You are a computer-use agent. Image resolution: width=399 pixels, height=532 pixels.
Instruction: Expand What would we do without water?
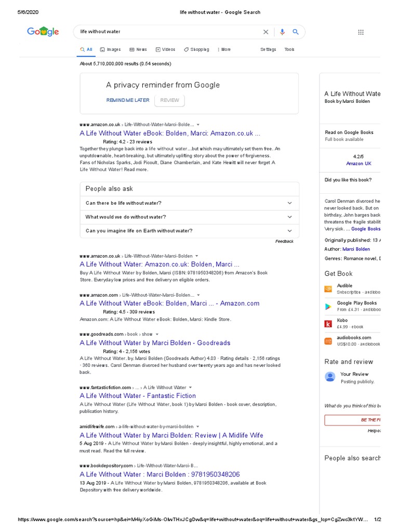point(189,217)
